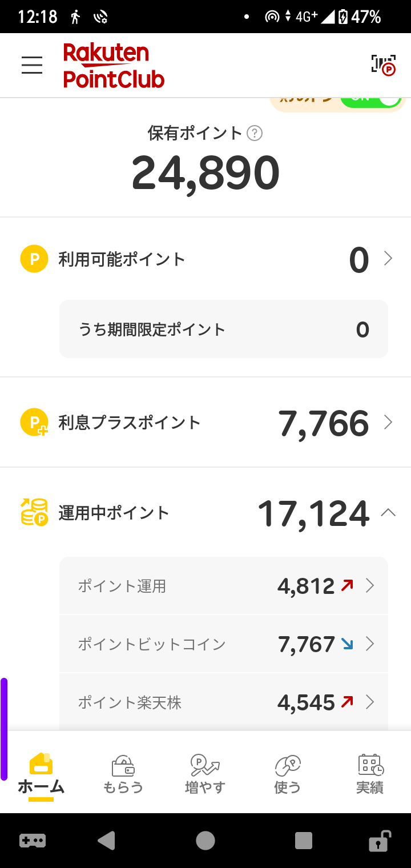Click the Rakuten PointClub logo
This screenshot has height=868, width=411.
pos(114,65)
